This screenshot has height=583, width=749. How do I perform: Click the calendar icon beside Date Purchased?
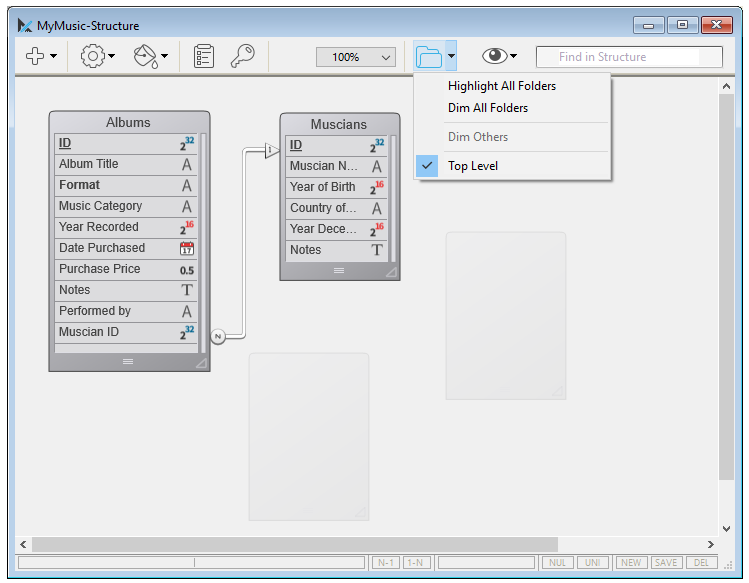pos(187,248)
